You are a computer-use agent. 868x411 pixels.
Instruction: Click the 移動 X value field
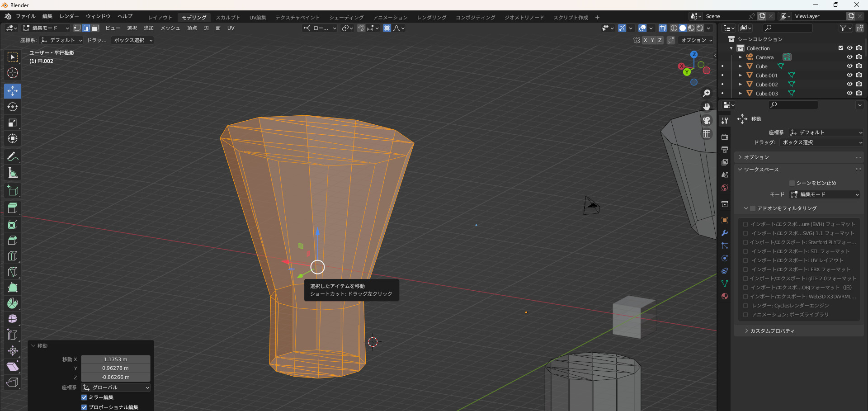point(116,359)
